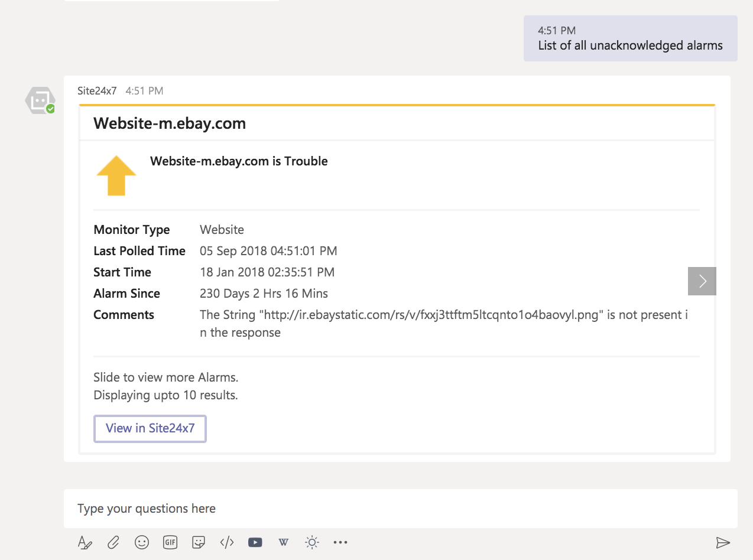
Task: Click the Attach file paperclip icon
Action: (x=113, y=542)
